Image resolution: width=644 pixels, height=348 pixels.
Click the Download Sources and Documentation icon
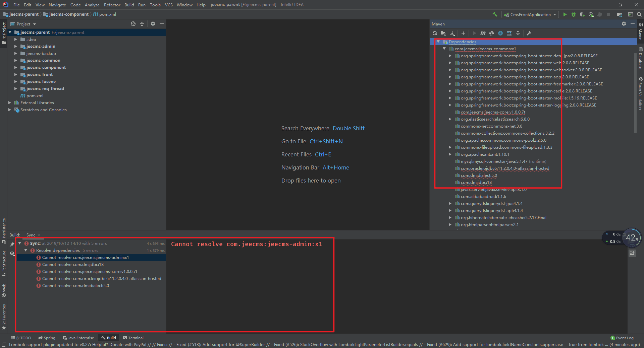pos(452,33)
